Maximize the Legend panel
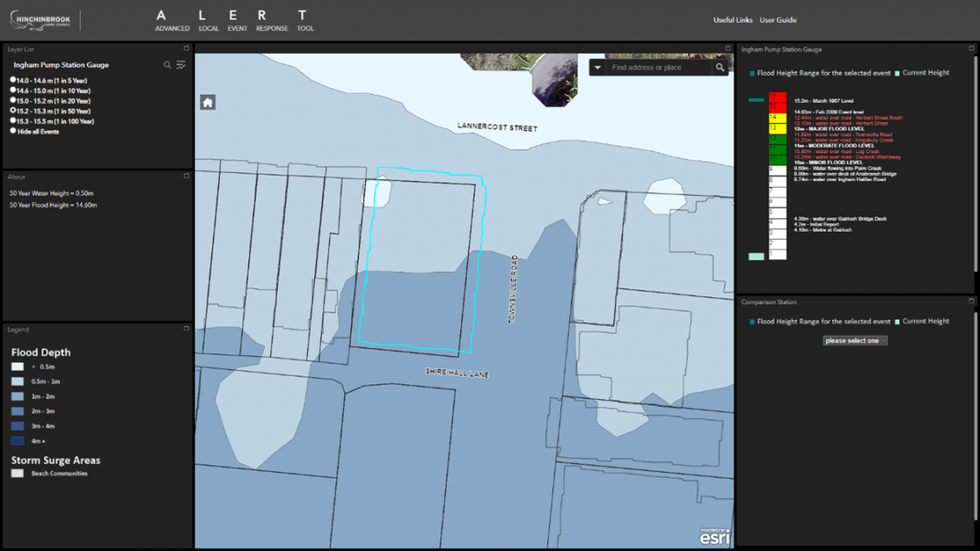The image size is (980, 551). [x=186, y=329]
